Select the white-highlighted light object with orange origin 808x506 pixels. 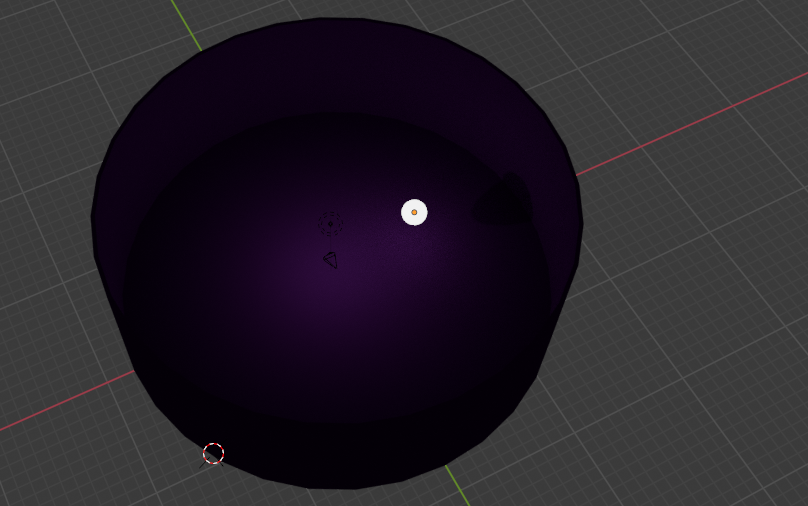tap(414, 212)
